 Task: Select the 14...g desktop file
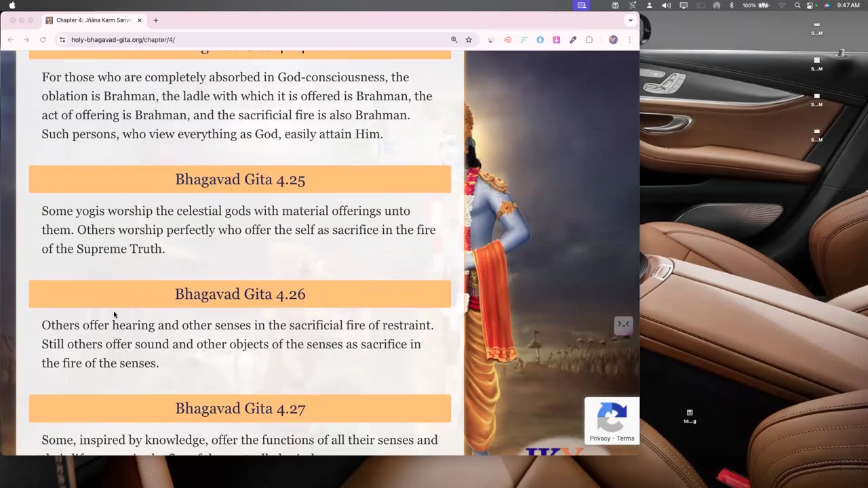point(690,417)
